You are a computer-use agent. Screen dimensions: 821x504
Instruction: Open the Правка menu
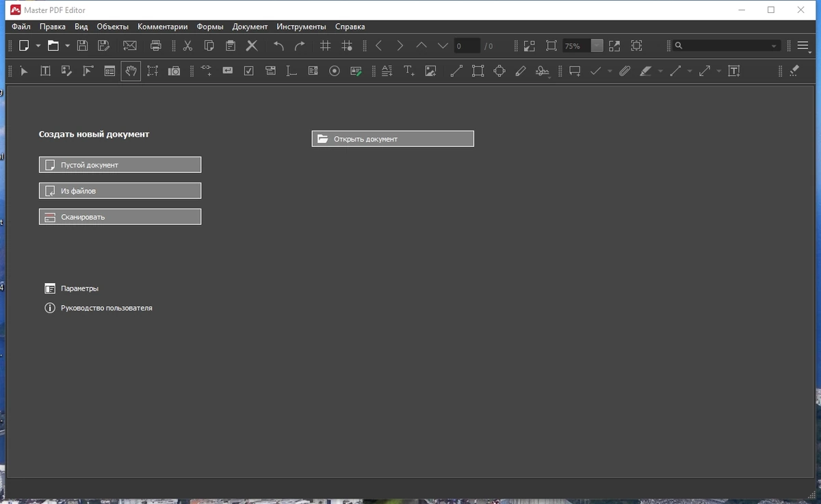(x=53, y=27)
